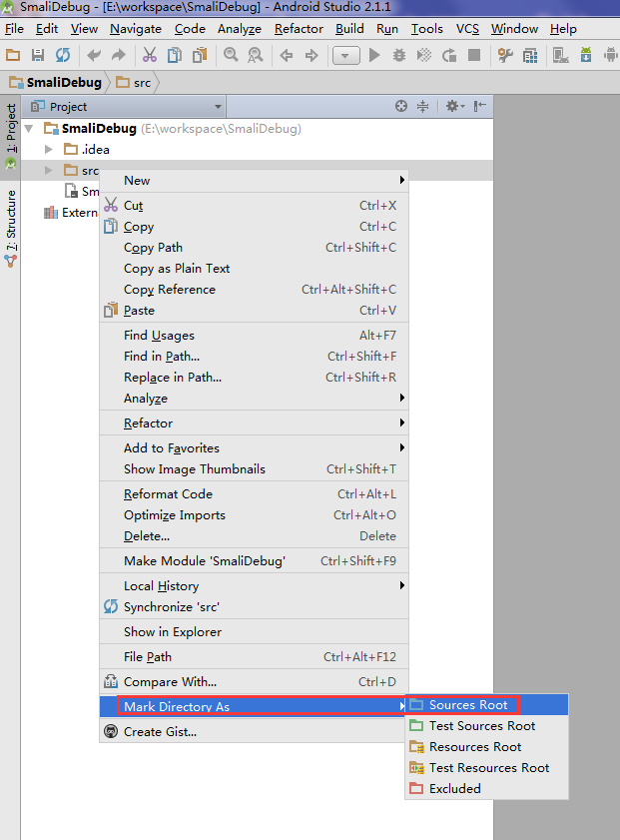Click the Synchronize toolbar icon
Image resolution: width=620 pixels, height=840 pixels.
[x=63, y=55]
